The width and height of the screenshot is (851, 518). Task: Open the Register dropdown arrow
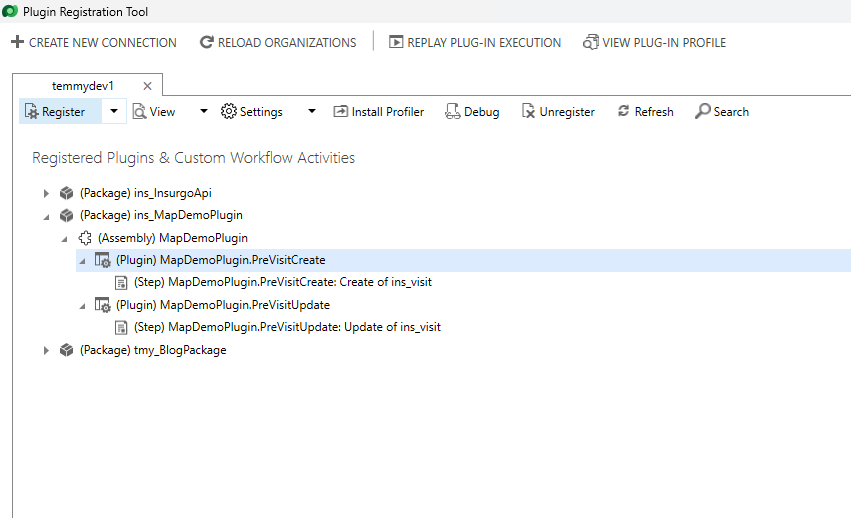pyautogui.click(x=114, y=111)
